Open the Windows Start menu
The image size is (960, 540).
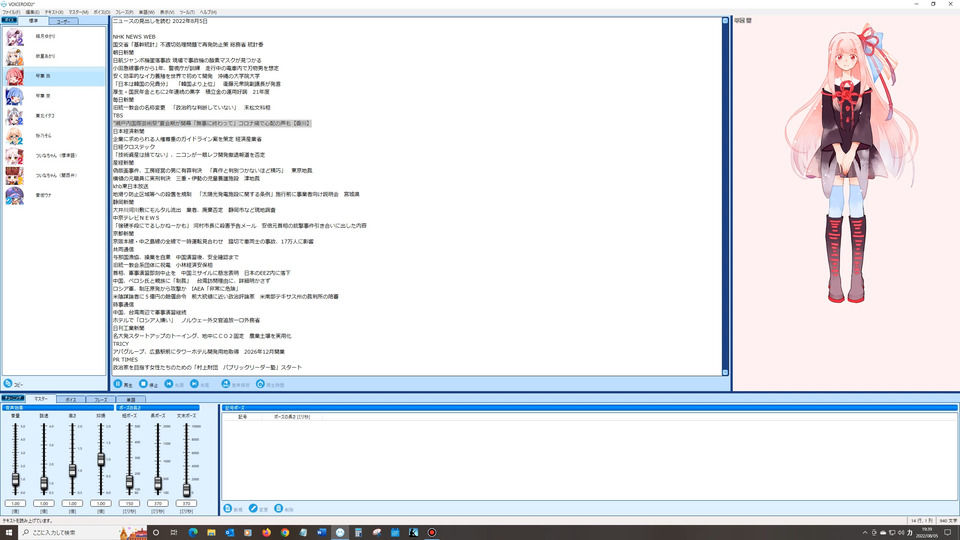[9, 533]
